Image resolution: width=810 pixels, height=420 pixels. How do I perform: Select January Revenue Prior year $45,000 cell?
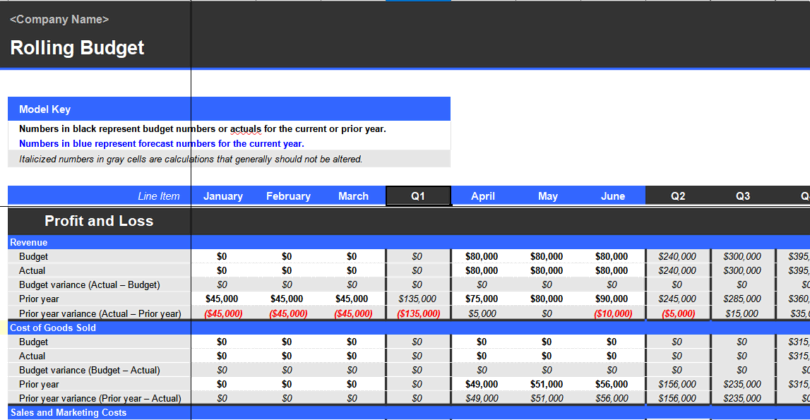pos(223,299)
